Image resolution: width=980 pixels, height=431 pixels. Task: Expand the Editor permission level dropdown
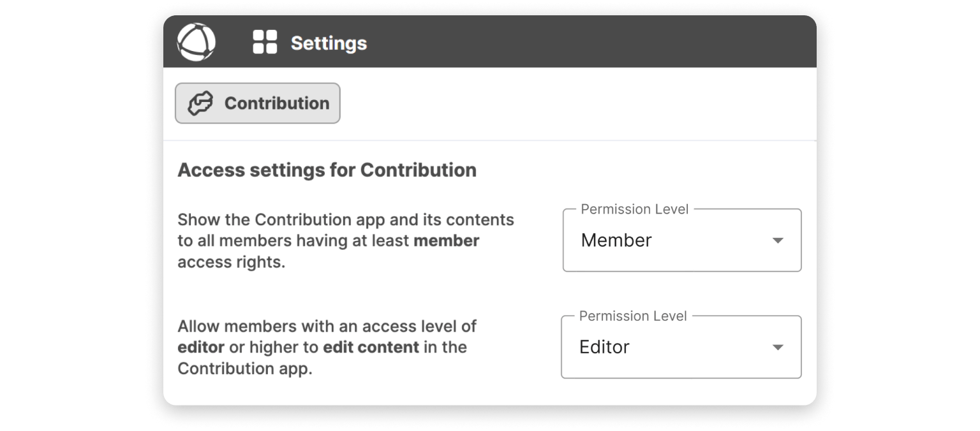681,347
